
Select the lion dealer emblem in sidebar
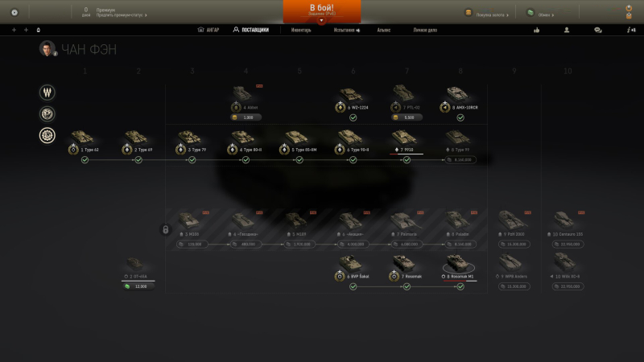[47, 113]
